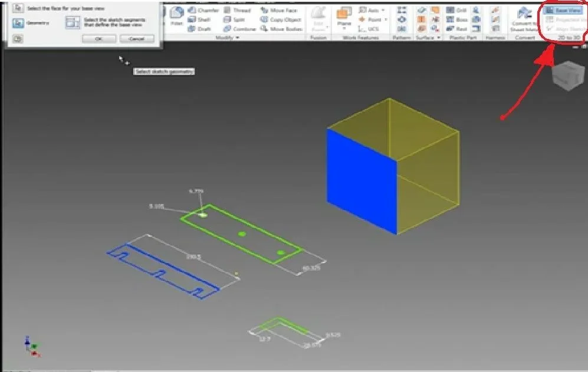The height and width of the screenshot is (372, 588).
Task: Click the face selector icon in dialog
Action: point(18,8)
